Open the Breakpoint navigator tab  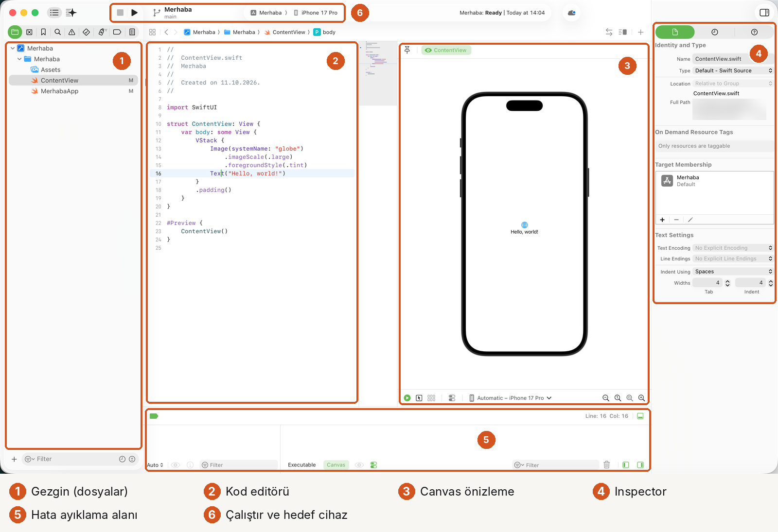point(117,32)
